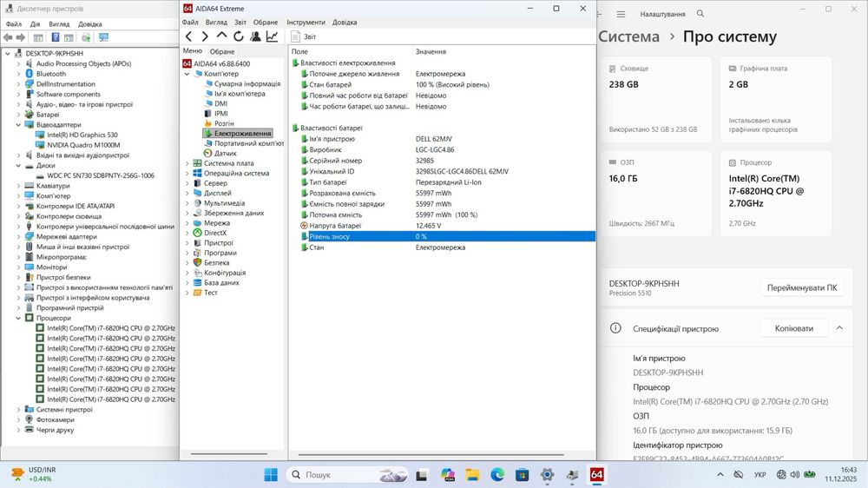Switch to Меню tab in AIDA64

pos(193,50)
